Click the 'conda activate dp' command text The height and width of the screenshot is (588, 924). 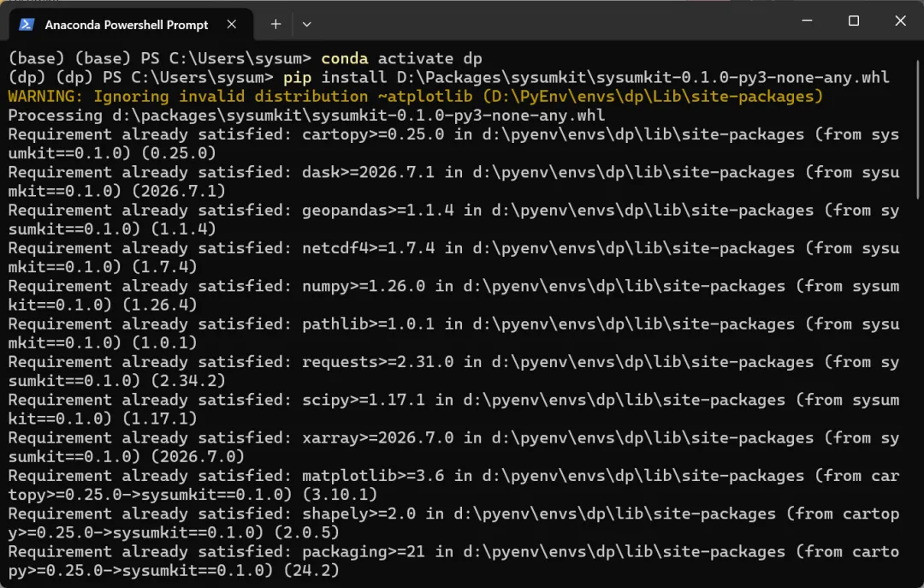[401, 58]
